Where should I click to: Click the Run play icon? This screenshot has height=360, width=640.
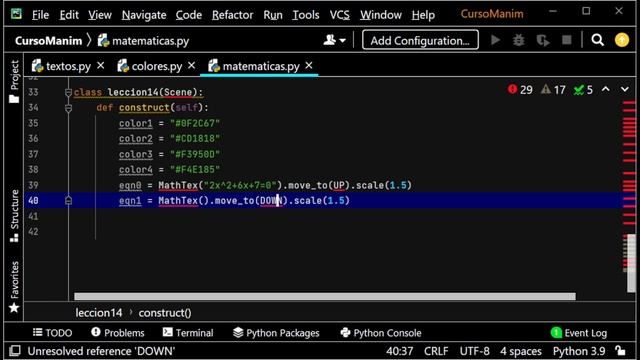[495, 40]
